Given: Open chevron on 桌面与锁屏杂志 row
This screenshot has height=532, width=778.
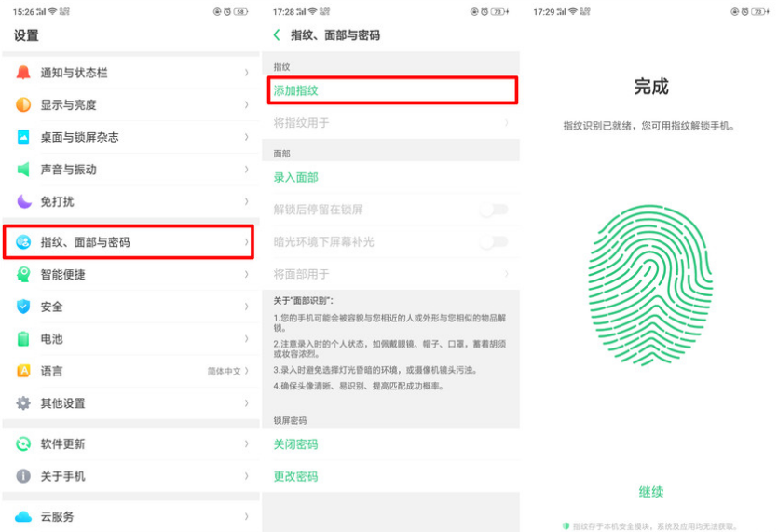Looking at the screenshot, I should coord(247,137).
